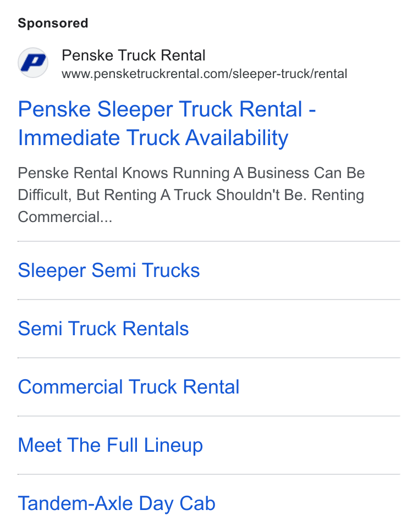Screen dimensions: 418x532
Task: Click the word Commercial in the Truck Rental sitelink
Action: coord(70,387)
